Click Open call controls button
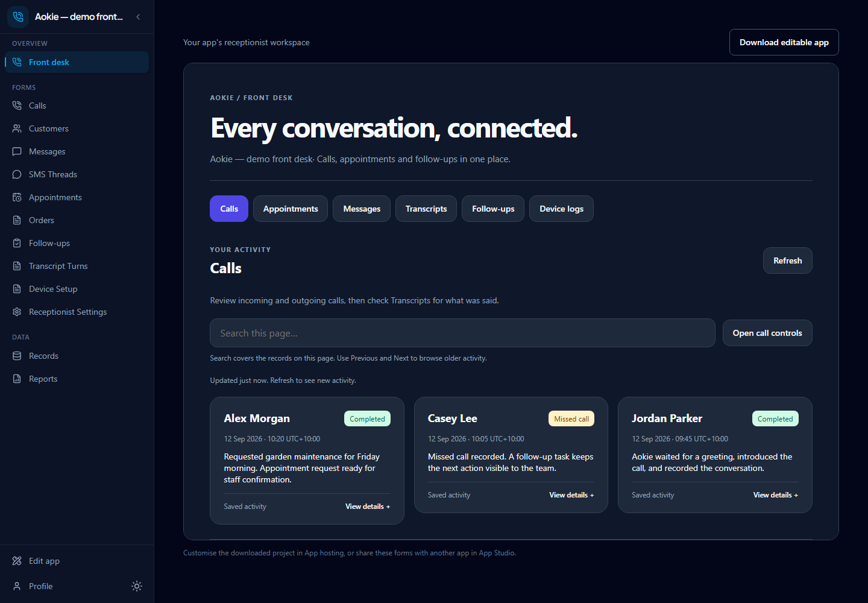The image size is (868, 603). 767,333
